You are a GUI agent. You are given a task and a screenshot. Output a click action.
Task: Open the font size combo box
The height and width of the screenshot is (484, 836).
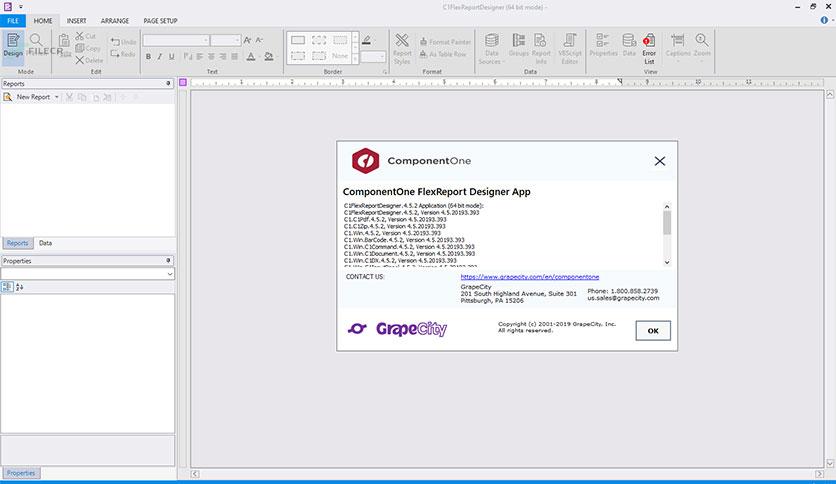click(x=226, y=41)
